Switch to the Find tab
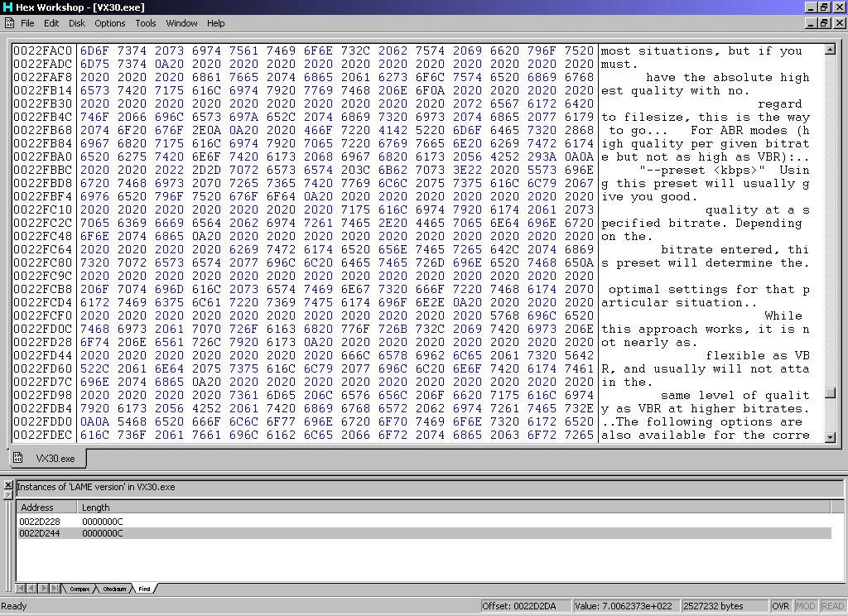 (144, 589)
